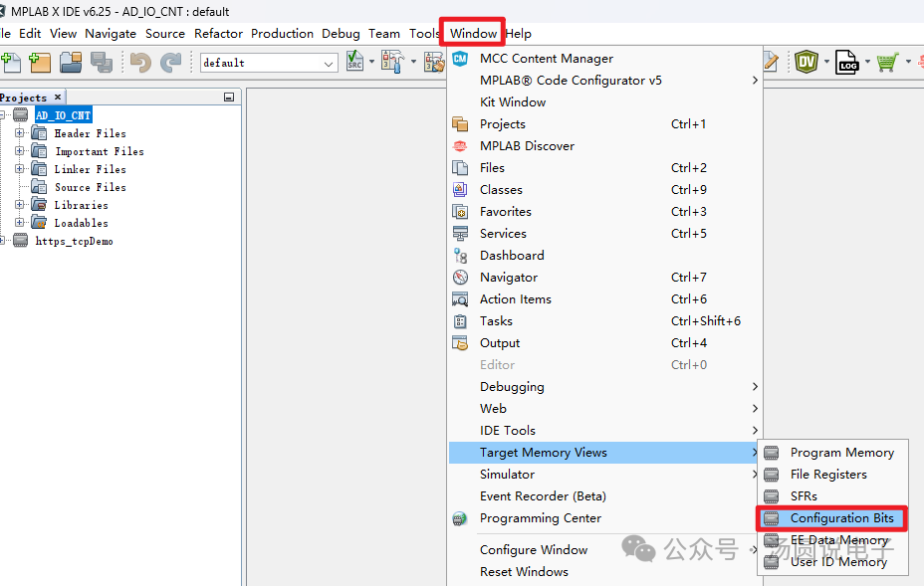Select Configuration Bits in submenu

[832, 518]
